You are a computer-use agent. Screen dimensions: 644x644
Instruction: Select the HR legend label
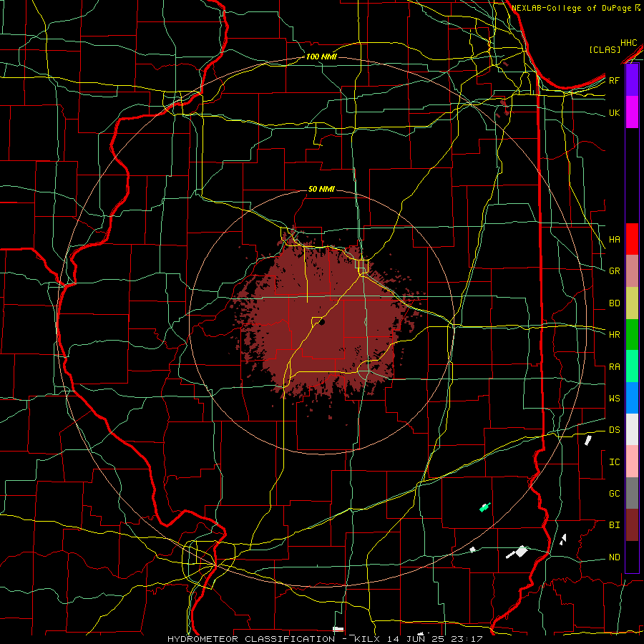point(614,335)
